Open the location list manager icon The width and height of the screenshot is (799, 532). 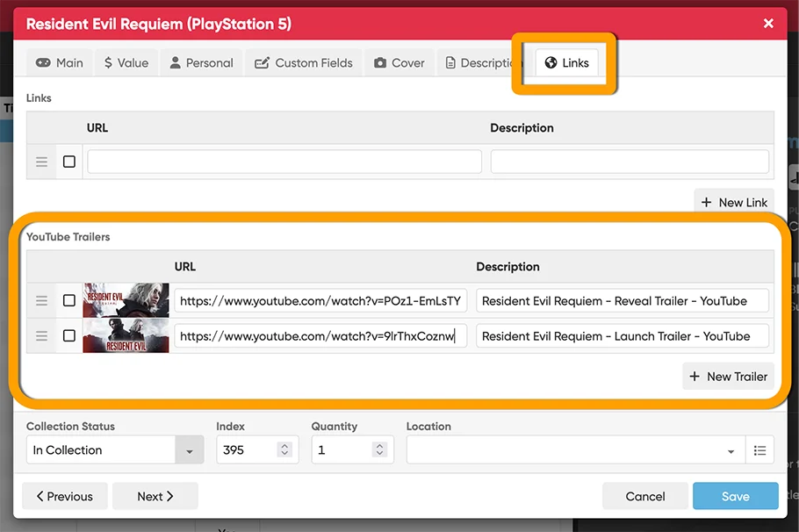point(759,450)
